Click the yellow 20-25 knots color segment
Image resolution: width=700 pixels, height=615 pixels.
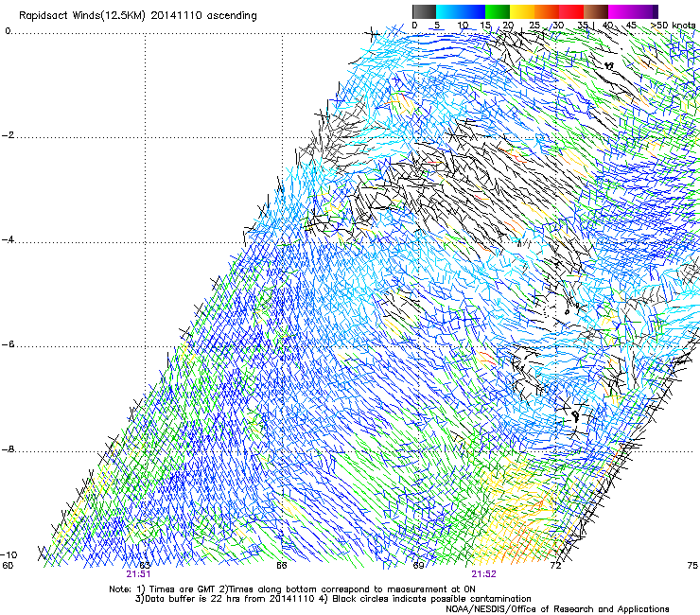pyautogui.click(x=522, y=11)
